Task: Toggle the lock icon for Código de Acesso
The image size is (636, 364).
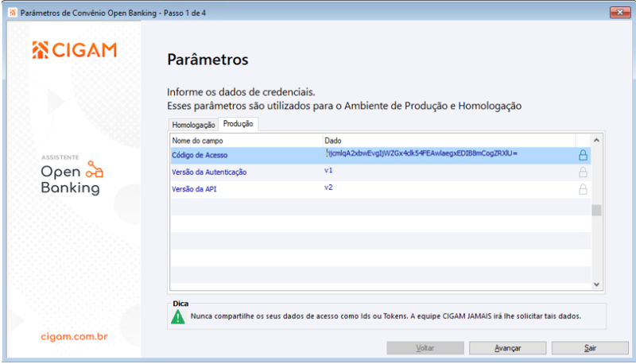Action: (x=583, y=155)
